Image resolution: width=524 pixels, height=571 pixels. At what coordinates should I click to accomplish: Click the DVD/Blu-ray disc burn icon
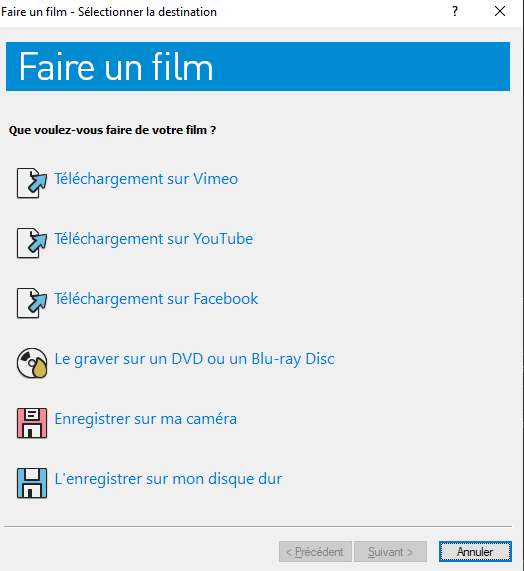click(x=32, y=363)
